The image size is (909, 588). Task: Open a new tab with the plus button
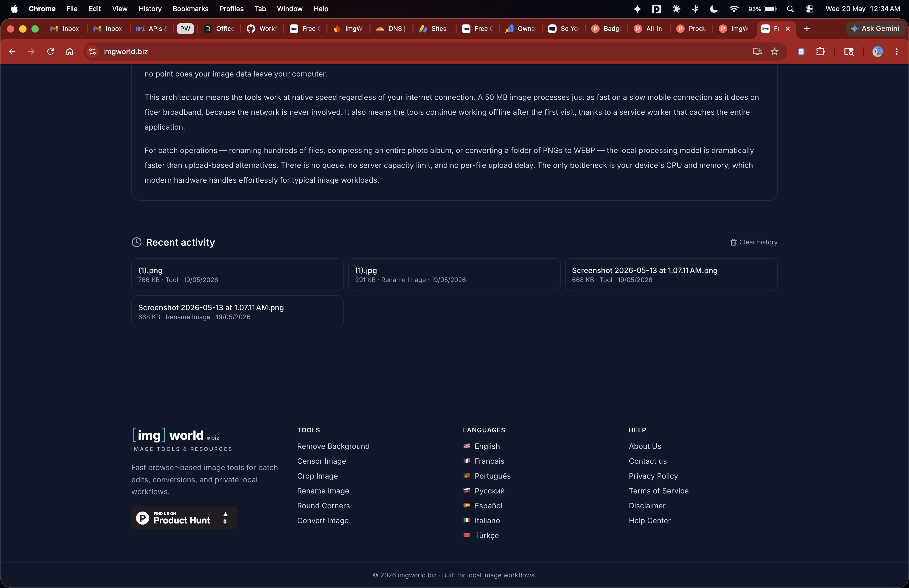tap(807, 29)
